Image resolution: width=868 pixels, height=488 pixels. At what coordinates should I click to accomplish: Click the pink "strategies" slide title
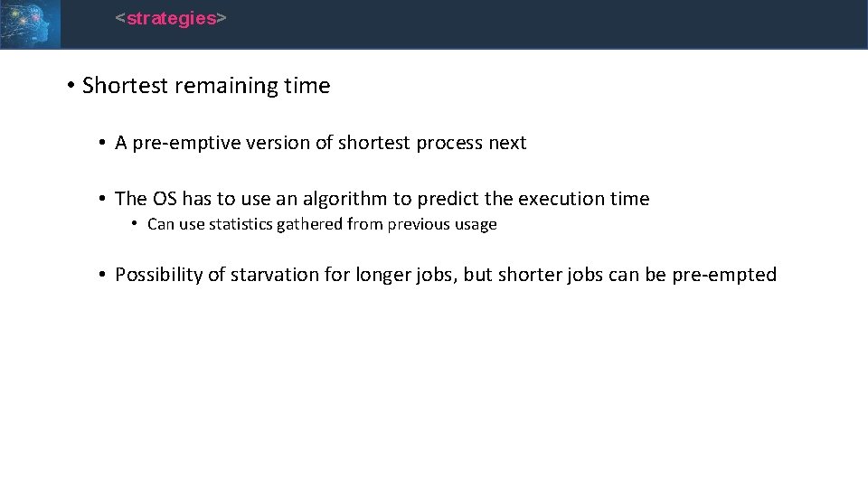172,18
